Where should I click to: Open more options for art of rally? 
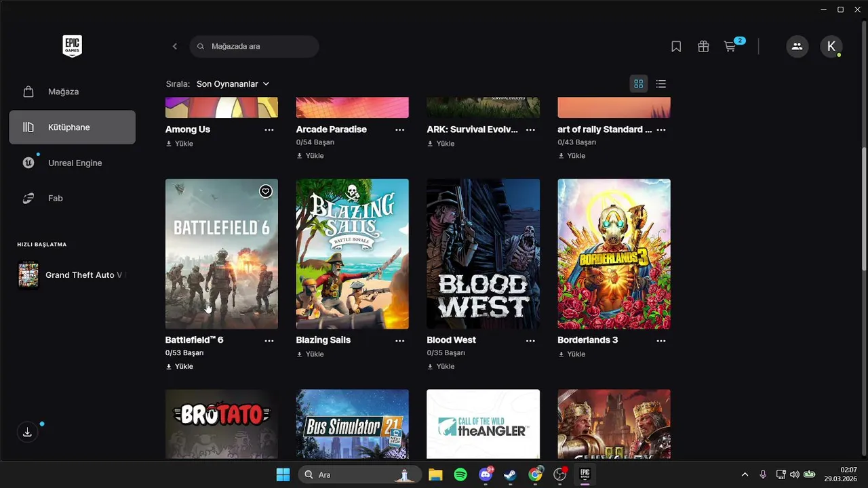point(661,129)
